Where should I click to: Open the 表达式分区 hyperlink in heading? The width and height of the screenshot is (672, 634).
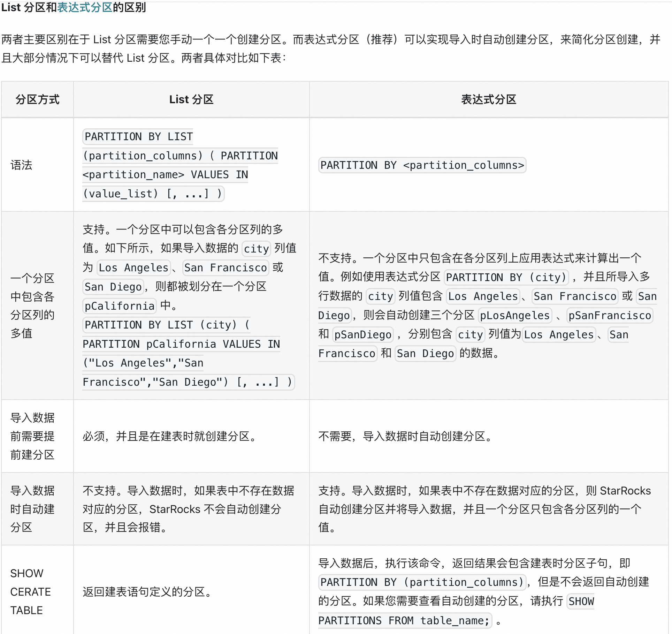tap(85, 7)
